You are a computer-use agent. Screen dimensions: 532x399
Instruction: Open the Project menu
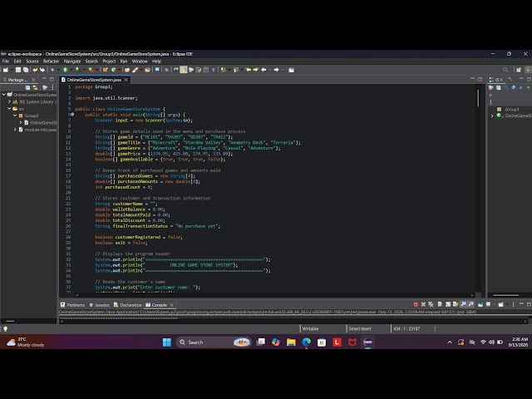pos(109,62)
